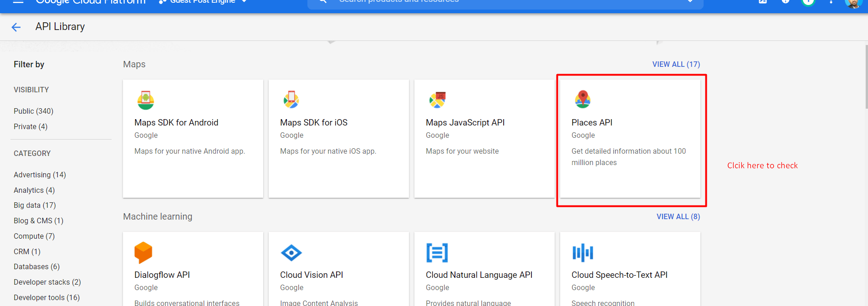868x306 pixels.
Task: Choose the Developer tools category filter
Action: pyautogui.click(x=46, y=297)
